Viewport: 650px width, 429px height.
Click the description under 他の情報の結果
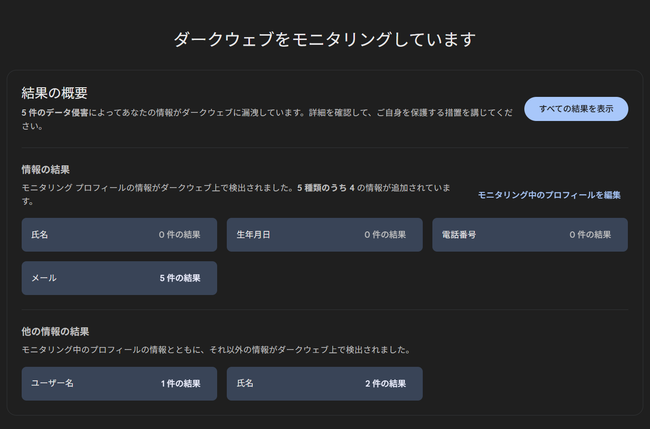tap(216, 350)
